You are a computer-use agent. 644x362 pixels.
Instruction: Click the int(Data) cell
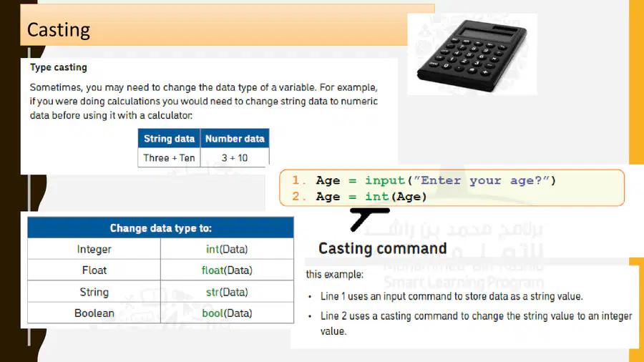[x=227, y=249]
